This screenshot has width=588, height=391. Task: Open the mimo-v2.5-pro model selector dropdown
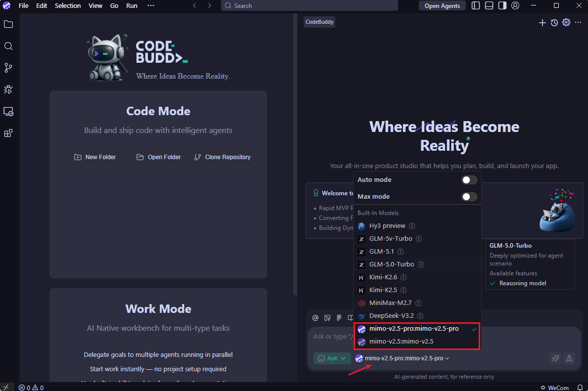coord(403,358)
